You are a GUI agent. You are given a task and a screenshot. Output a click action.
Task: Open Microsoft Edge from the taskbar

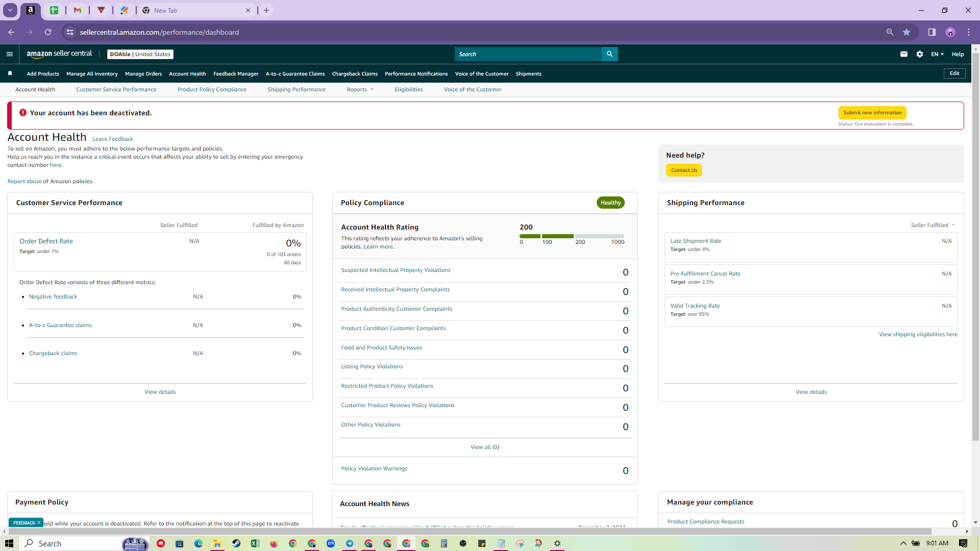198,543
